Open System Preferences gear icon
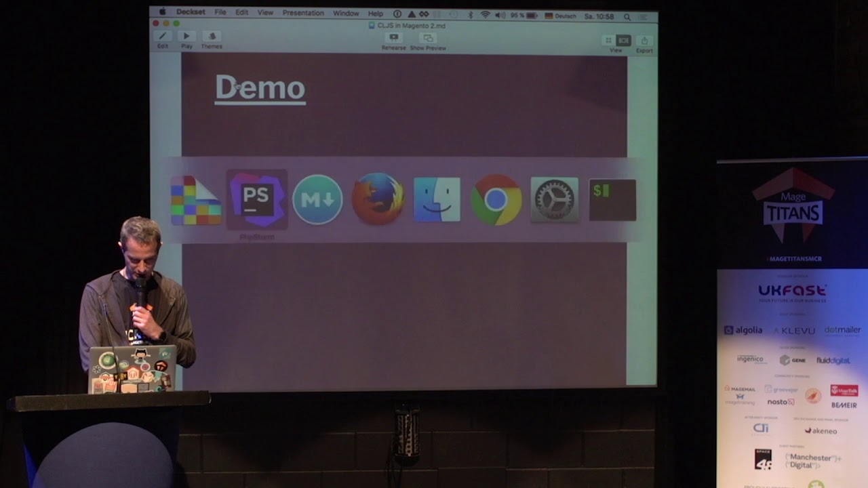The height and width of the screenshot is (488, 868). click(555, 199)
